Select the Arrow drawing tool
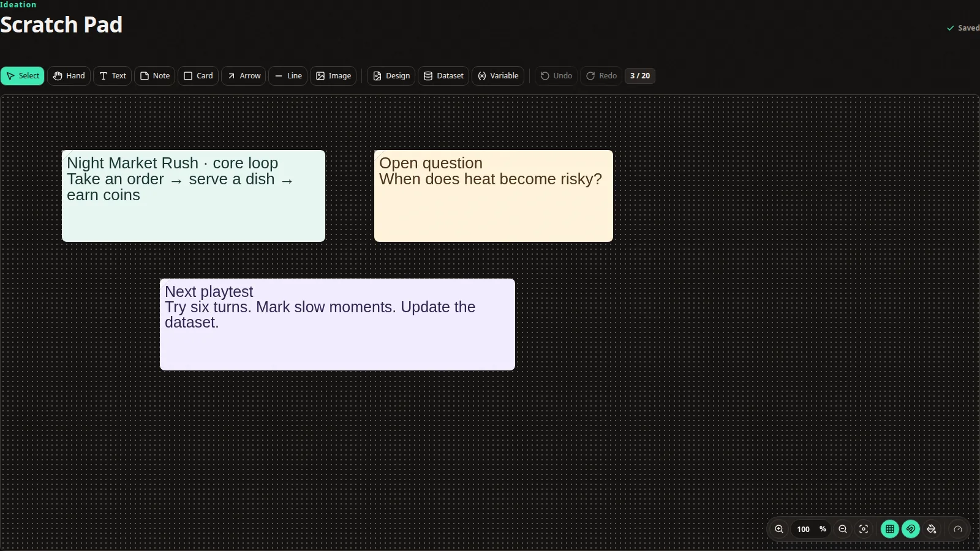The height and width of the screenshot is (551, 980). [244, 76]
